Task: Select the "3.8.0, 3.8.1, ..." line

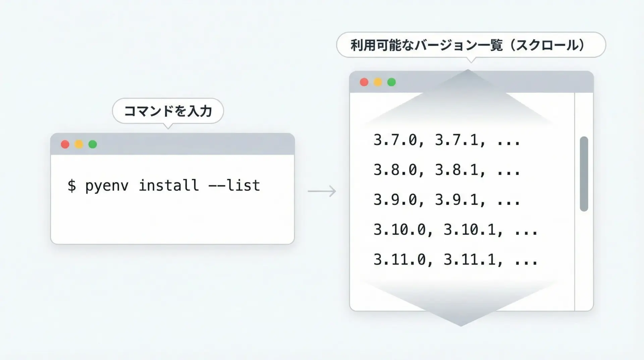Action: click(447, 170)
